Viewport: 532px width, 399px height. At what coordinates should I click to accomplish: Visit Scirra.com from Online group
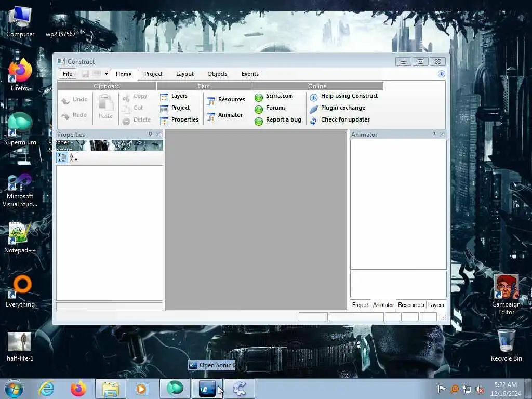tap(273, 96)
